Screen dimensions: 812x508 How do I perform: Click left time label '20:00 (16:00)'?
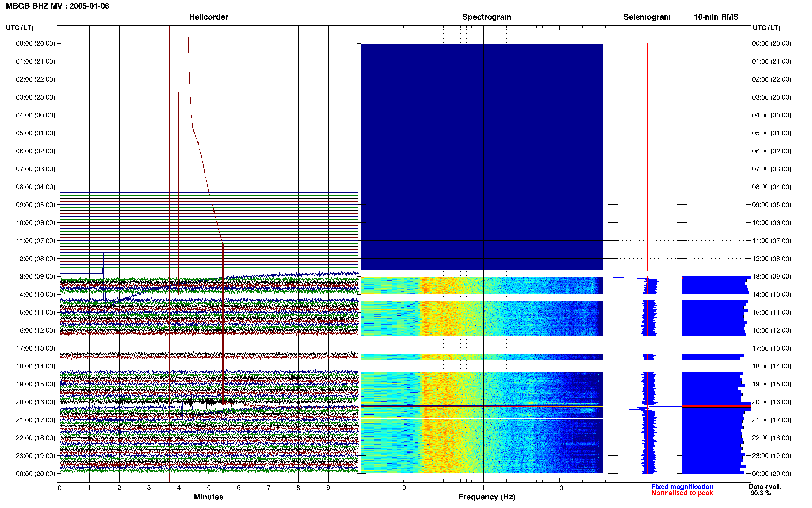click(35, 402)
